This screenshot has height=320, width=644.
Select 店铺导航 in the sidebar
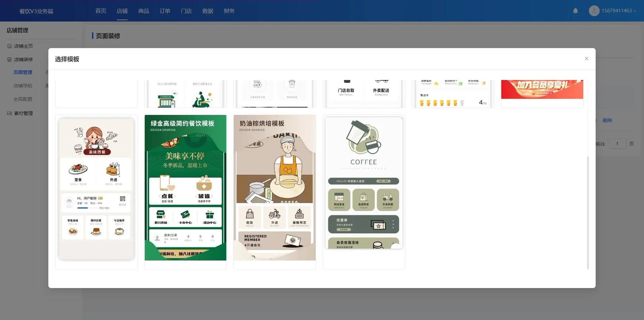(23, 86)
